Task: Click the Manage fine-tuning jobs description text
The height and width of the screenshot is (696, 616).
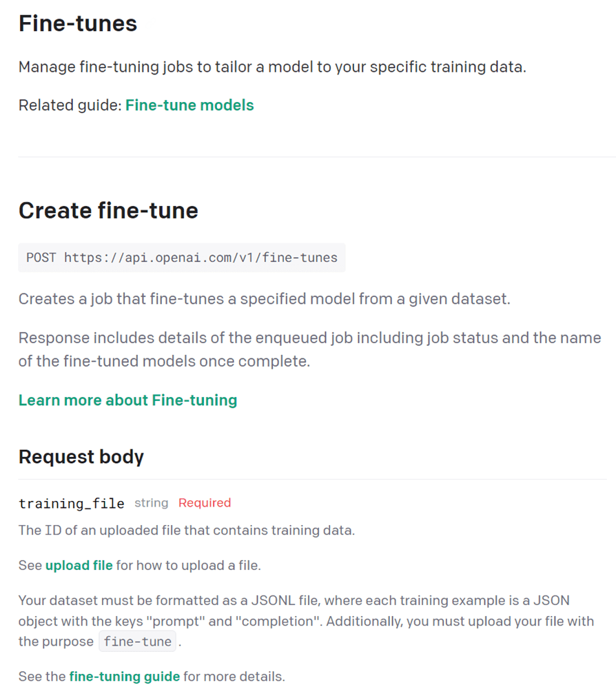Action: point(272,68)
